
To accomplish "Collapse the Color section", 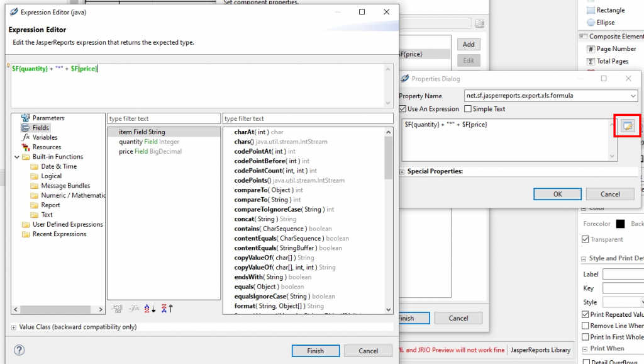I will 584,208.
